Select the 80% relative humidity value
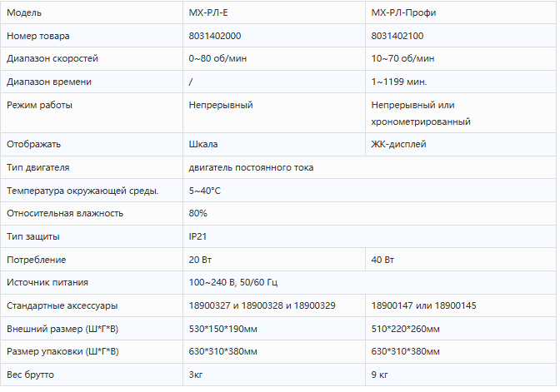The image size is (560, 392). click(x=198, y=213)
